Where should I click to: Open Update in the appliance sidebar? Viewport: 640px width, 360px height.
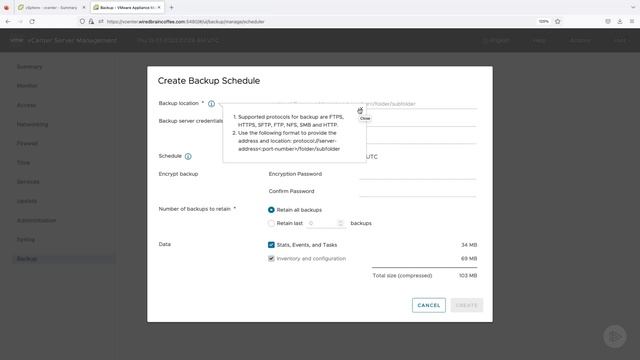tap(27, 201)
